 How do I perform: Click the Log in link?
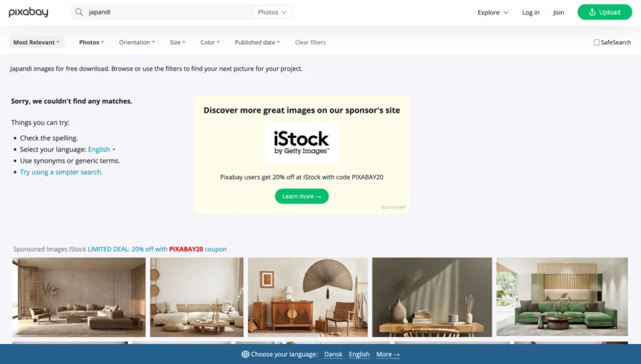531,13
